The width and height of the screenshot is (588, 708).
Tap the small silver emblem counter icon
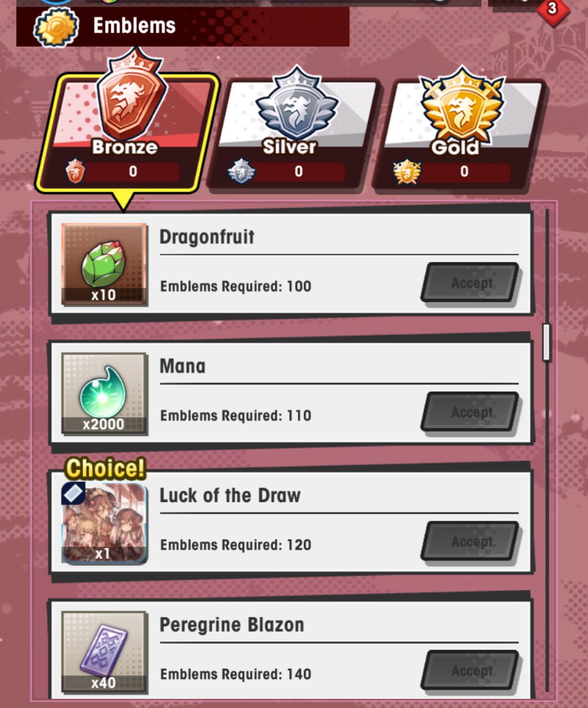coord(241,171)
